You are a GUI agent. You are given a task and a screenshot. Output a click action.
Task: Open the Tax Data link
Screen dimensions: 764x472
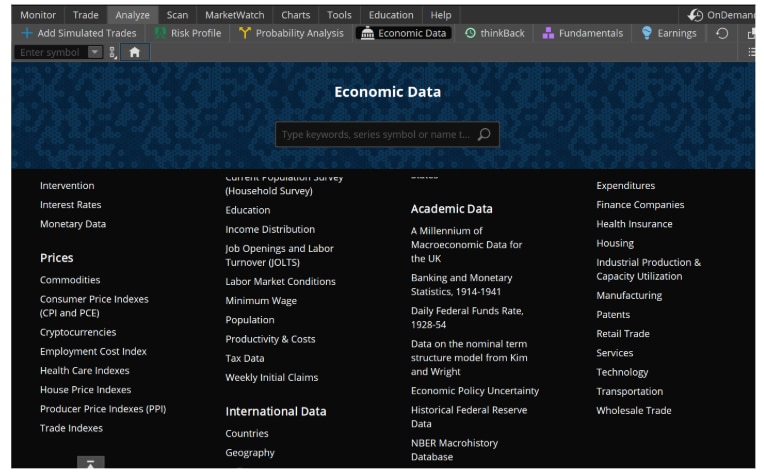[x=245, y=358]
